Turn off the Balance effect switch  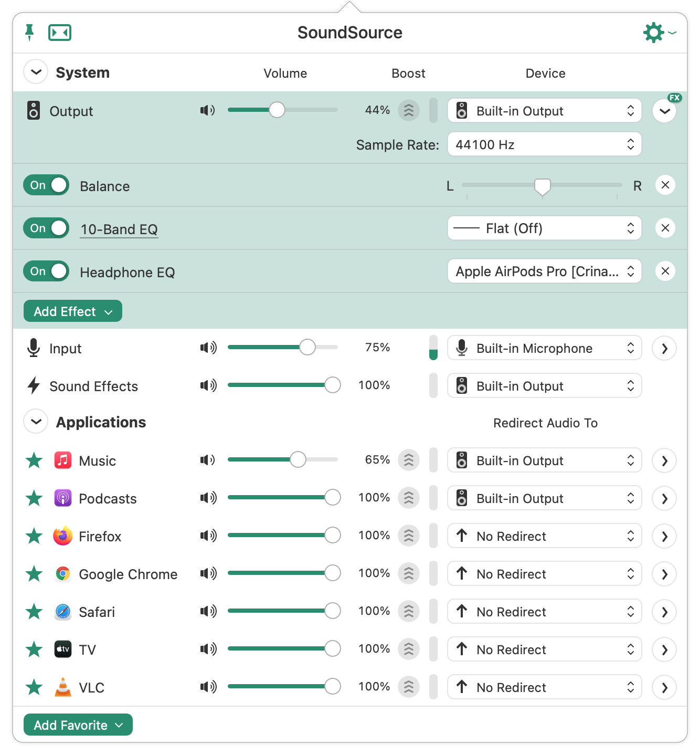pos(46,185)
